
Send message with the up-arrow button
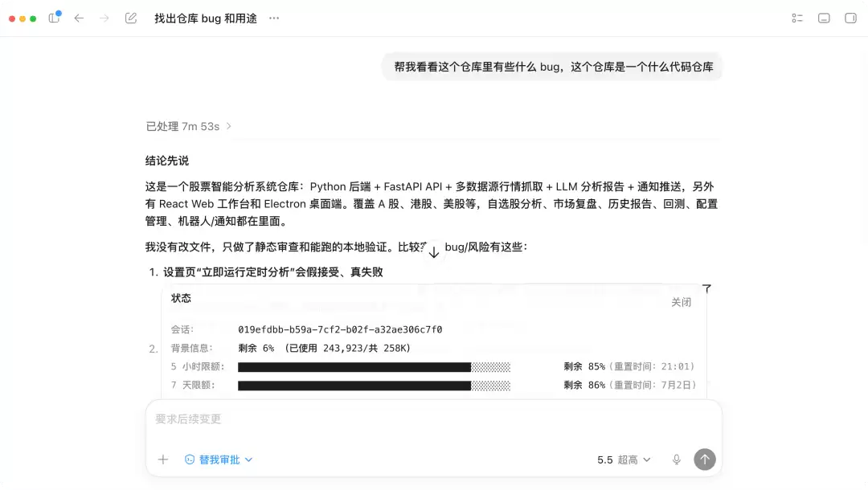click(705, 459)
